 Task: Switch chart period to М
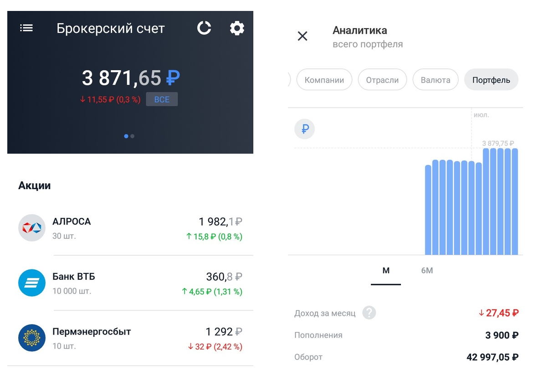point(386,271)
